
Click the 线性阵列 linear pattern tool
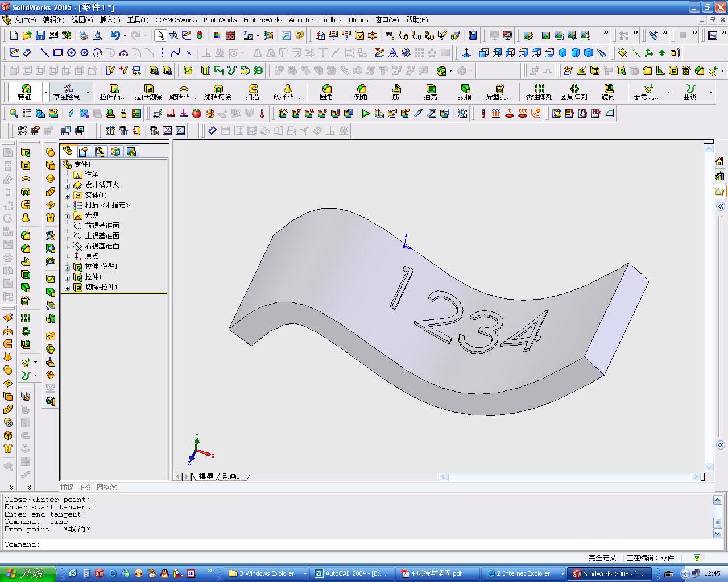coord(539,92)
